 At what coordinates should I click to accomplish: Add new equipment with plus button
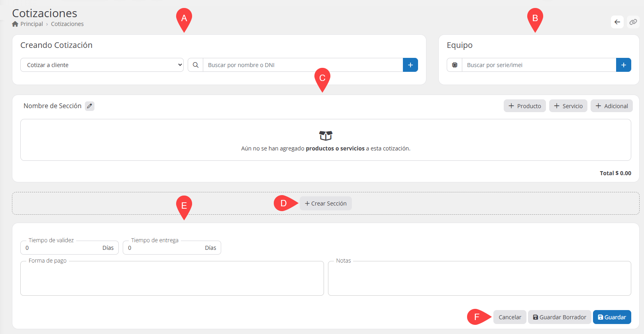point(623,65)
